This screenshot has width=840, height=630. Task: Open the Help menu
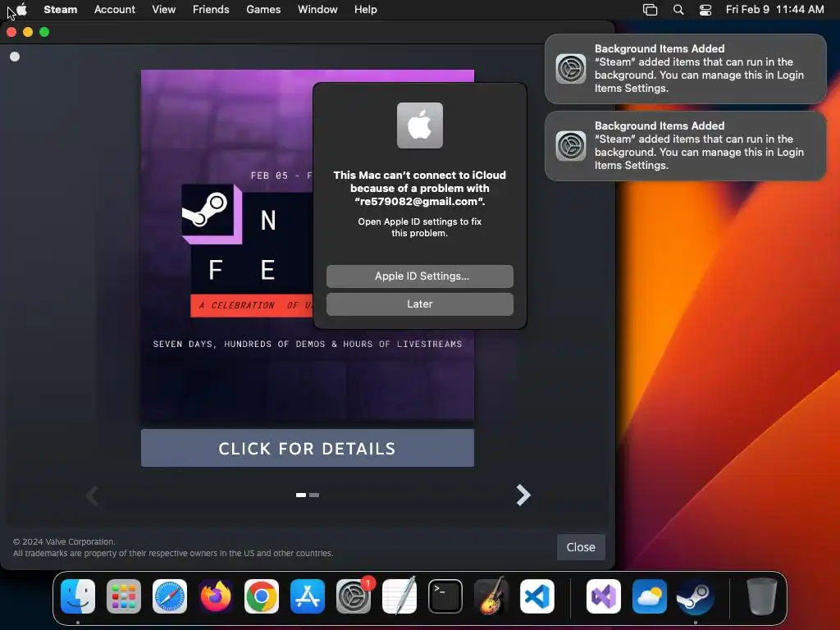(x=366, y=9)
